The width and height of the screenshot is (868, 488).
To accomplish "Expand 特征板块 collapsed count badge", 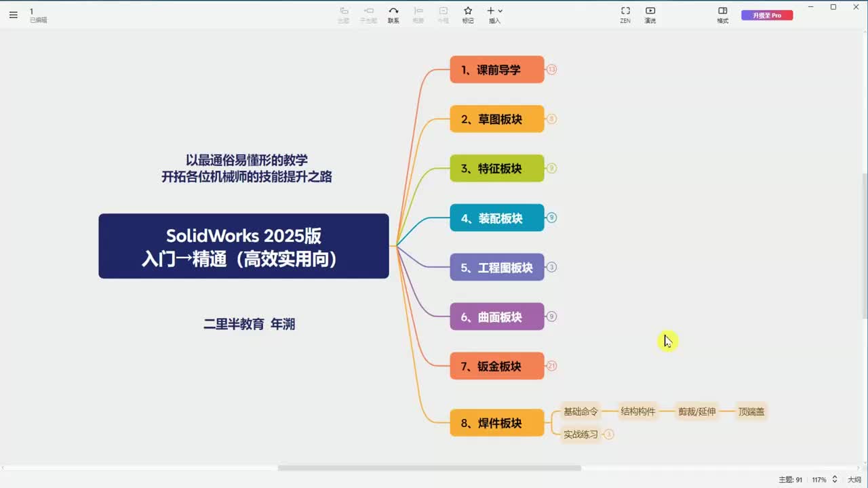I will [x=552, y=168].
